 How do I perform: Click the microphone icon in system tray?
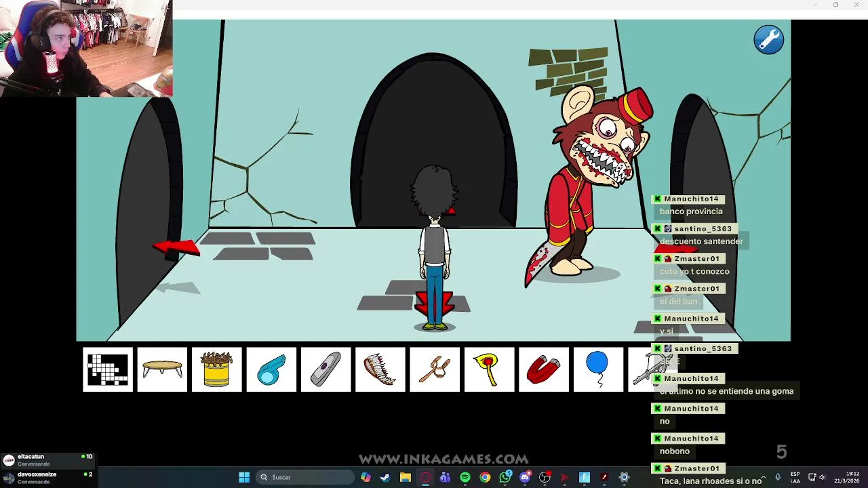coord(778,477)
